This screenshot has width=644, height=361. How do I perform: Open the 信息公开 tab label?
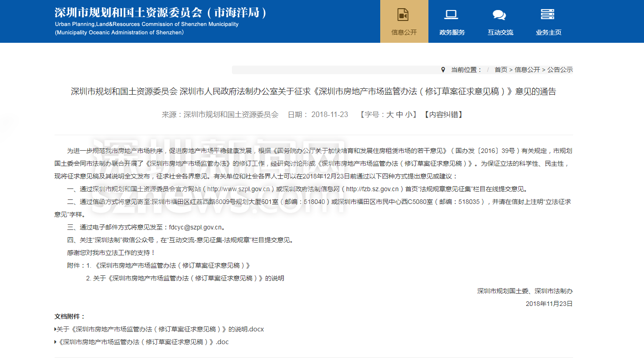tap(404, 32)
